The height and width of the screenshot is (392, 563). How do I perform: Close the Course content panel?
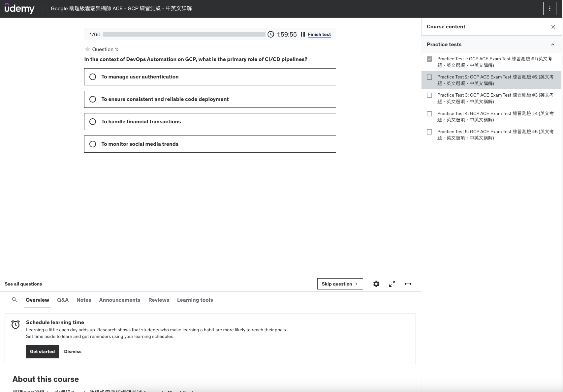pos(553,27)
